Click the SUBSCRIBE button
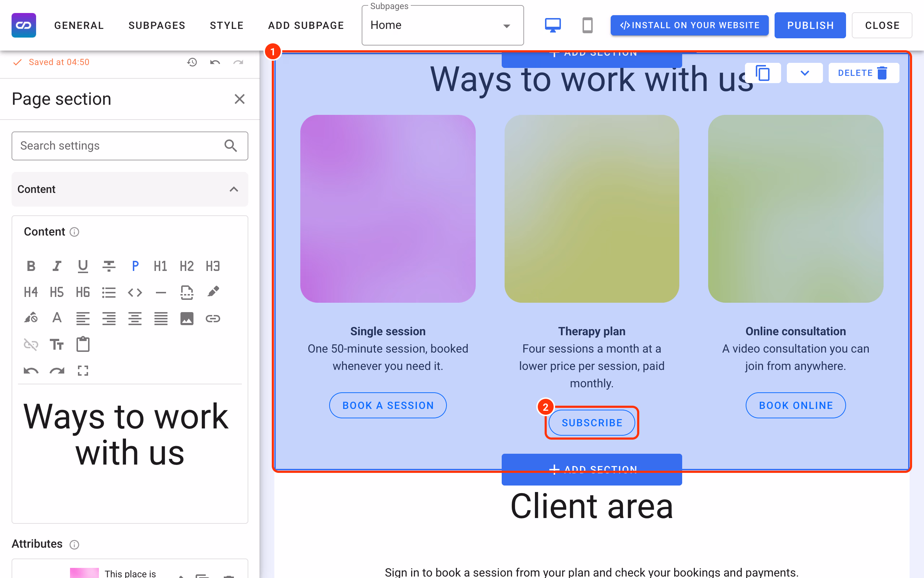Screen dimensions: 924x578 coord(592,423)
